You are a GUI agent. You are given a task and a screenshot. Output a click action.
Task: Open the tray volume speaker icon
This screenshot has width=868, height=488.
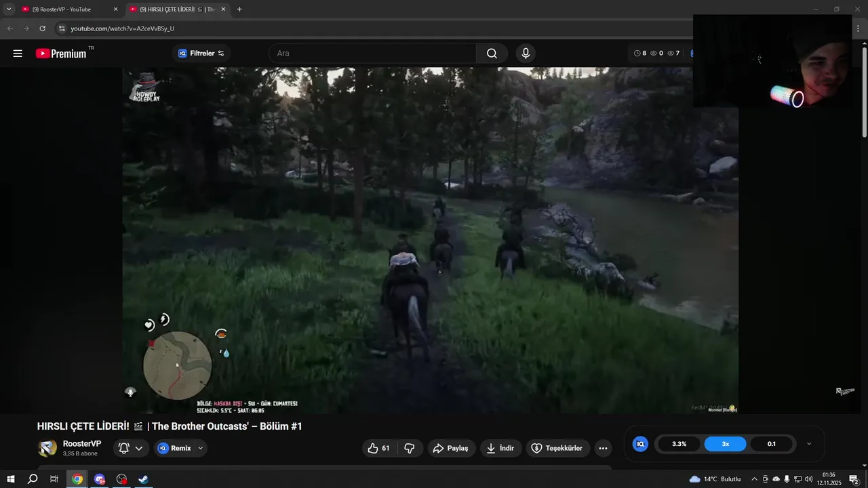pos(808,479)
